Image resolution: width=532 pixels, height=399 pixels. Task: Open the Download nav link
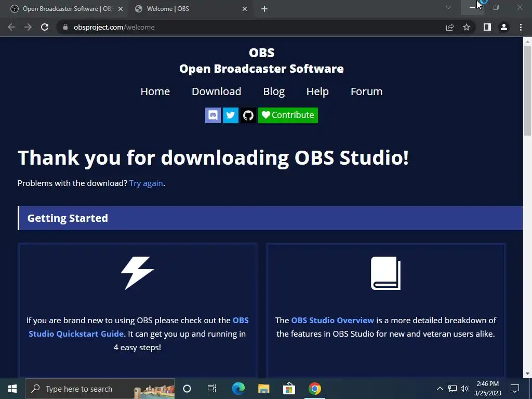point(217,91)
